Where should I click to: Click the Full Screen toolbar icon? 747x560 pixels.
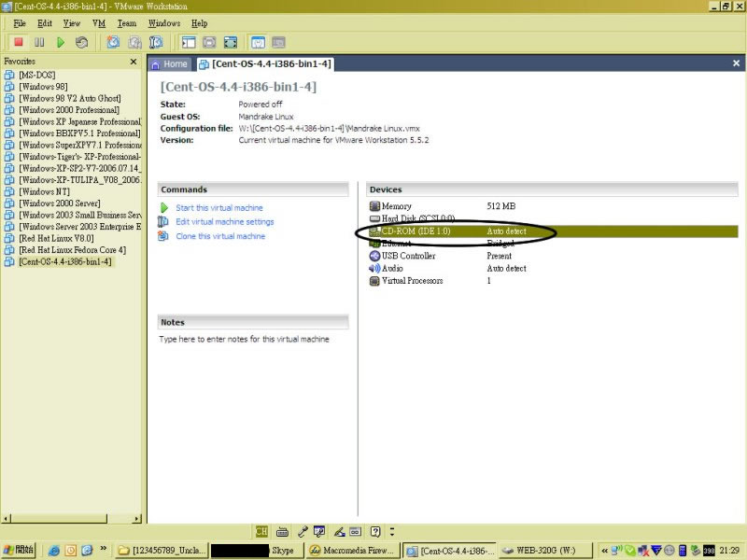point(231,42)
